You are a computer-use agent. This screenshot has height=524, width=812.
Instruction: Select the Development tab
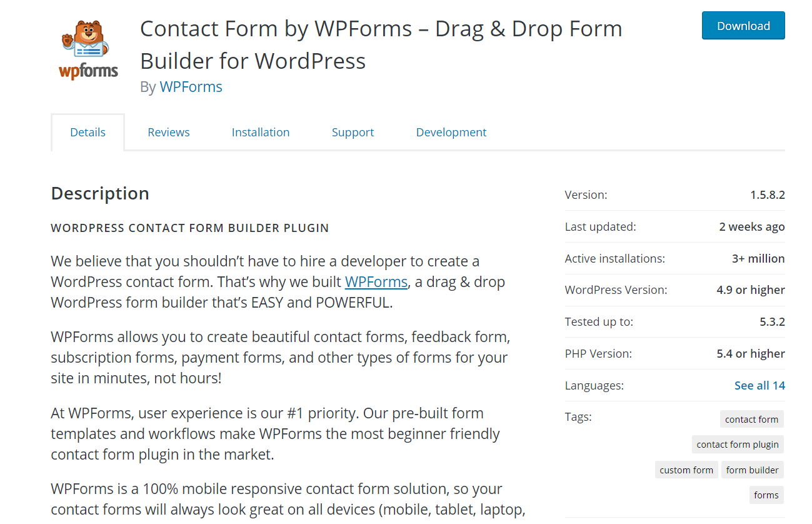pos(451,132)
